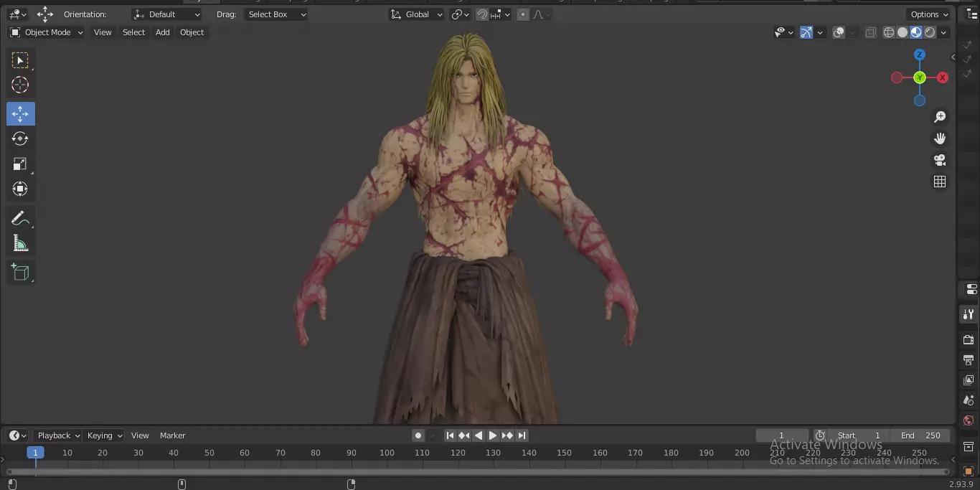The image size is (980, 490).
Task: Select the Move tool
Action: [20, 114]
